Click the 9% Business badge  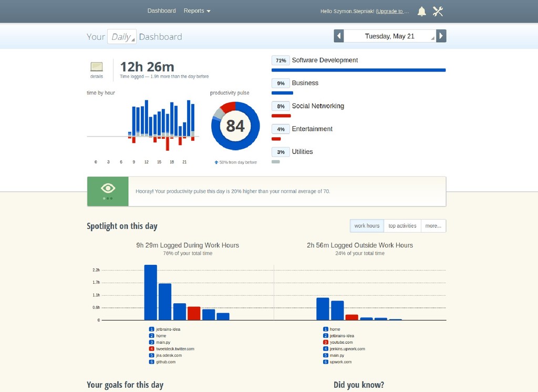281,84
